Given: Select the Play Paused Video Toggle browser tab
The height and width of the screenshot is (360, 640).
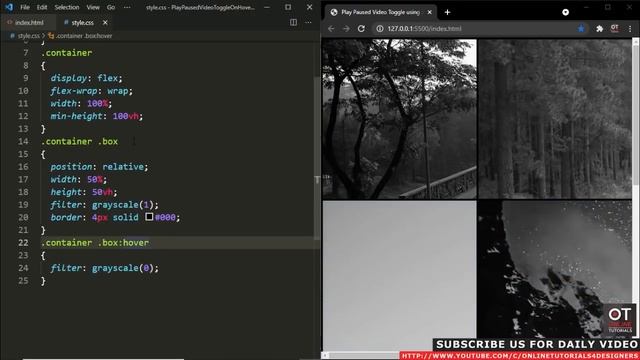Looking at the screenshot, I should click(380, 12).
